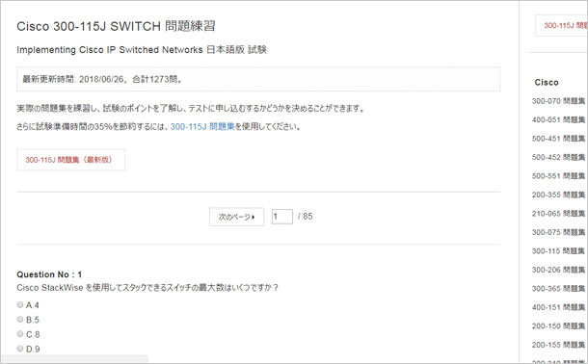Open the 300-115J 問題集（最新版）button

(x=71, y=160)
